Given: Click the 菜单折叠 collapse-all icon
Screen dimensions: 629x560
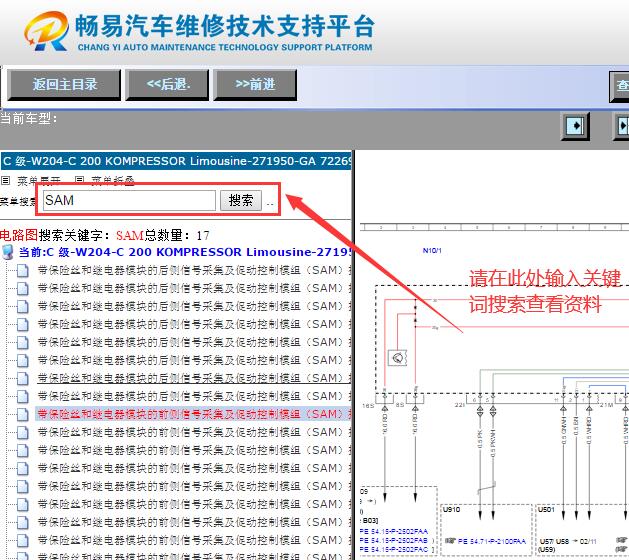Looking at the screenshot, I should 79,181.
